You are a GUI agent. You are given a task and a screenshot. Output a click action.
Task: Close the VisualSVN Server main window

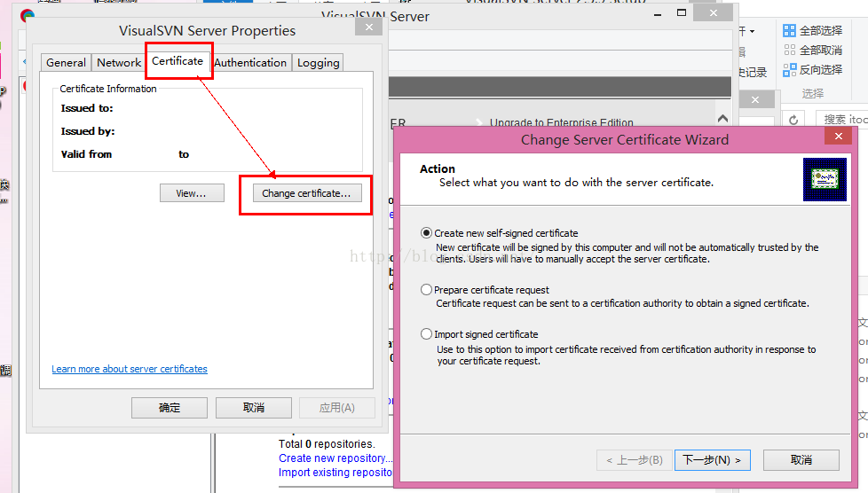(713, 12)
